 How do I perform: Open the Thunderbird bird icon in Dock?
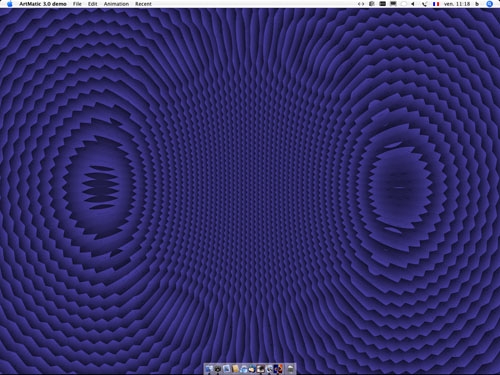(252, 369)
